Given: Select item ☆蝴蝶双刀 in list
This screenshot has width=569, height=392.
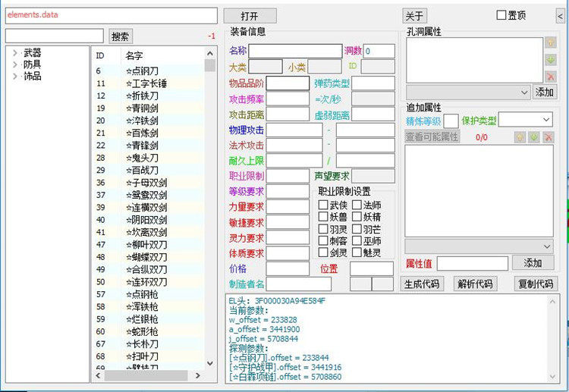Looking at the screenshot, I should click(148, 257).
